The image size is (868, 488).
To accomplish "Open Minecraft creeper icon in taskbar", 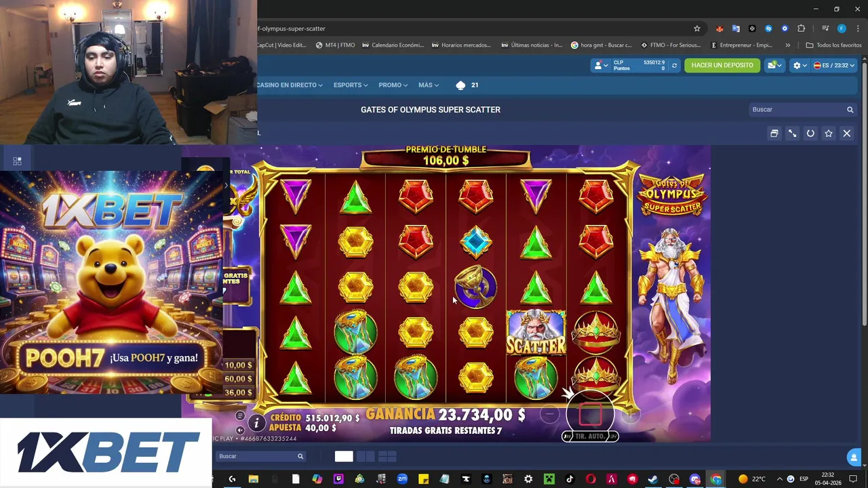I will pos(549,479).
